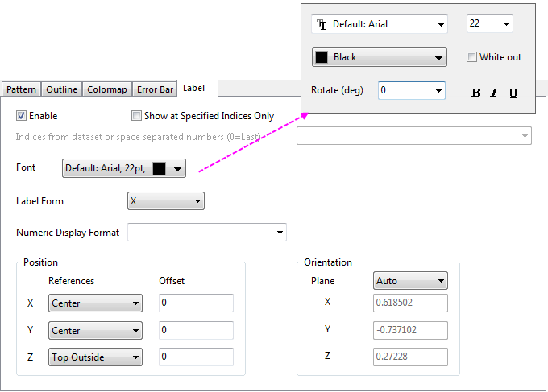Open the Font settings button
Viewport: 548px width, 392px height.
click(x=124, y=168)
